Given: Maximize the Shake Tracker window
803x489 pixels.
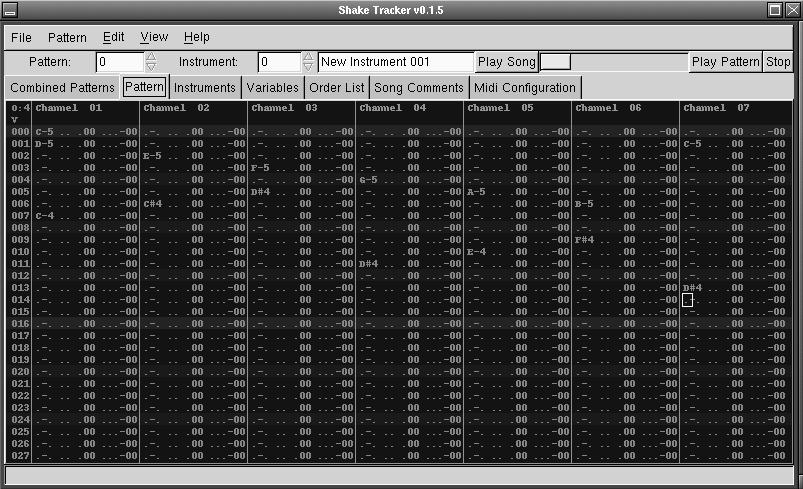Looking at the screenshot, I should point(776,10).
